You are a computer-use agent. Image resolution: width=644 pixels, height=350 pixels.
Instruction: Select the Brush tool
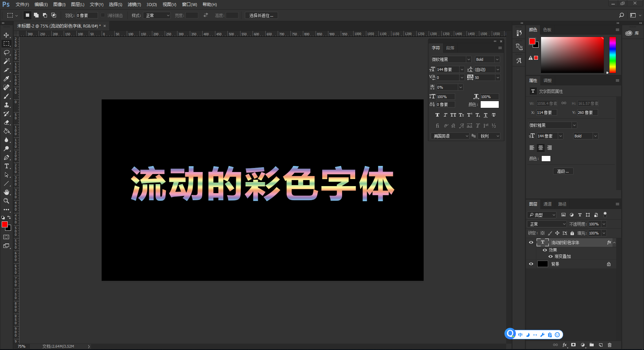[x=6, y=96]
